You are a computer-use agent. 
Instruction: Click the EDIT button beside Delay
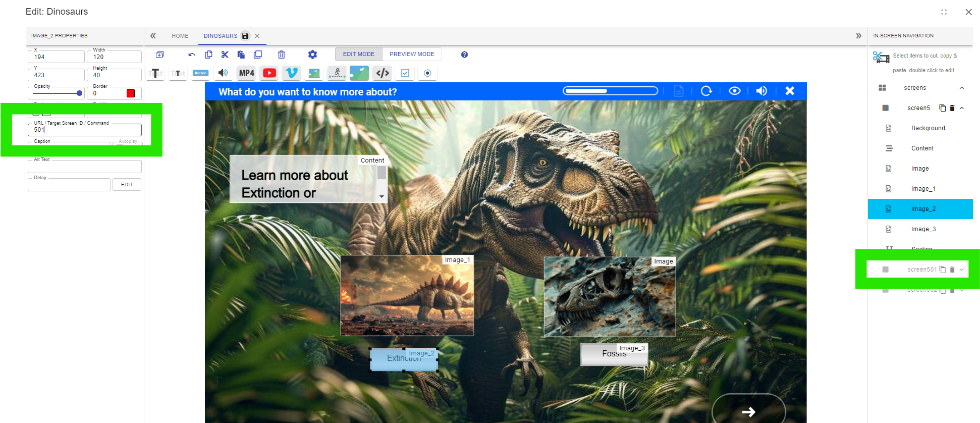(127, 185)
